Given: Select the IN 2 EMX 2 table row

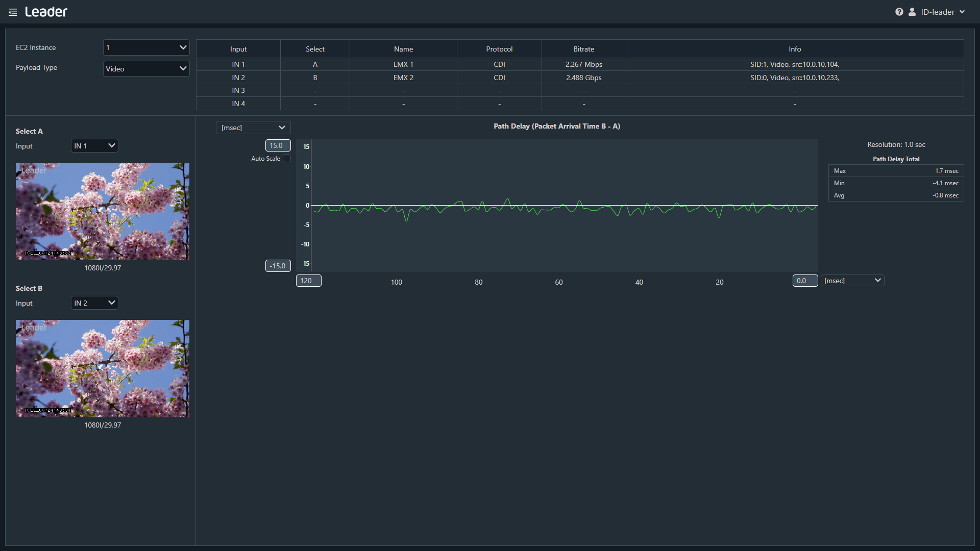Looking at the screenshot, I should click(x=403, y=78).
